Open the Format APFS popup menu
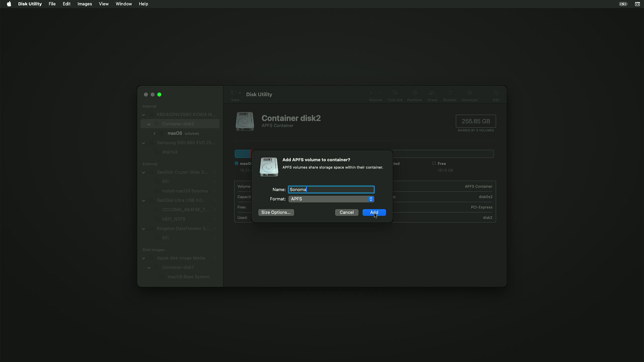Viewport: 644px width, 362px height. pos(331,199)
